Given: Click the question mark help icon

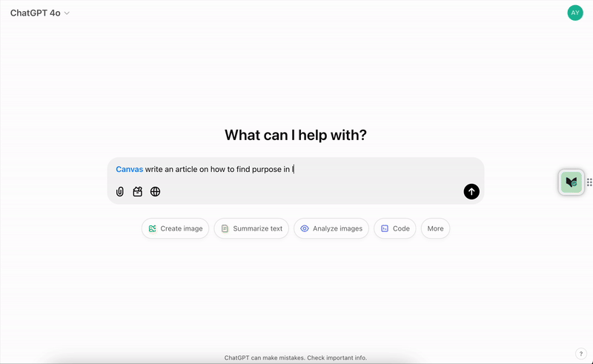Looking at the screenshot, I should point(581,354).
